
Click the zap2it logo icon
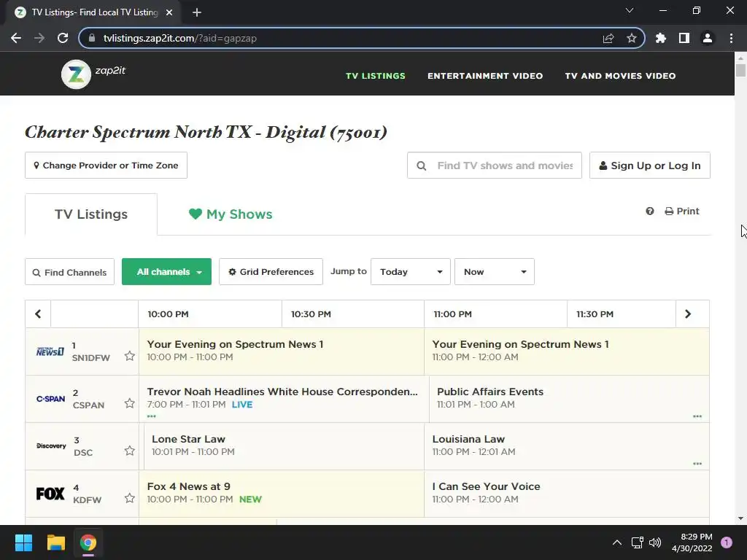pyautogui.click(x=76, y=74)
